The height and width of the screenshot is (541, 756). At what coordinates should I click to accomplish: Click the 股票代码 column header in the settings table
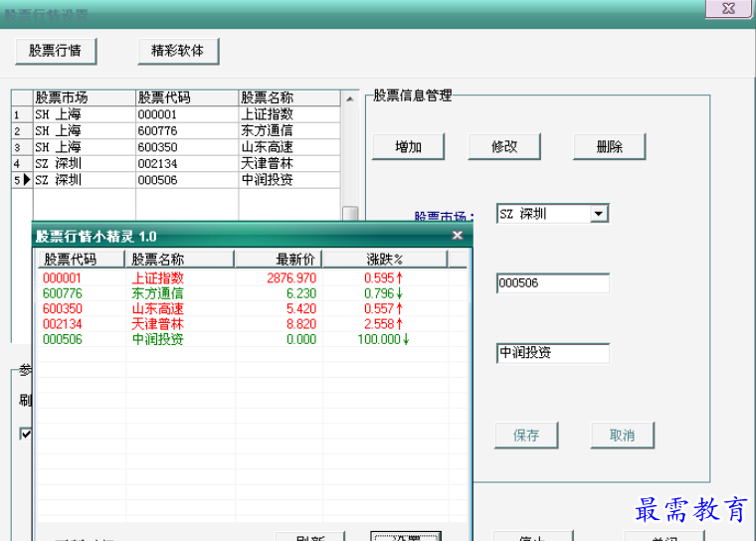pyautogui.click(x=187, y=97)
